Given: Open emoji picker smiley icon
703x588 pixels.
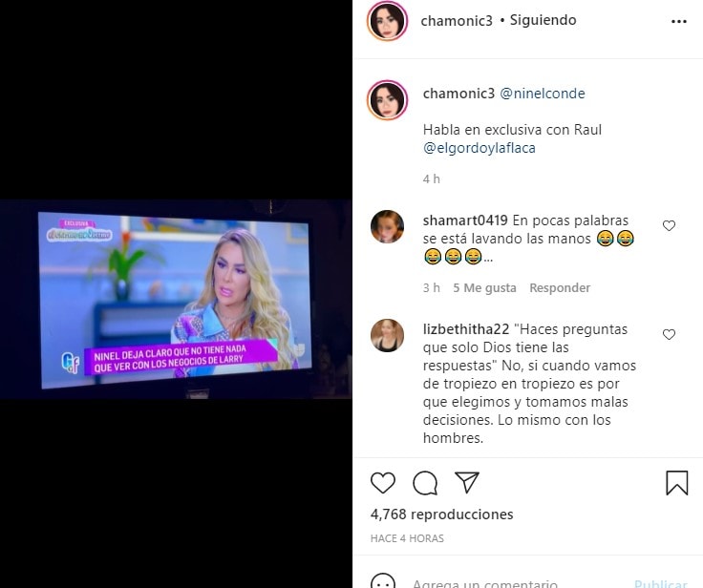Looking at the screenshot, I should click(383, 581).
